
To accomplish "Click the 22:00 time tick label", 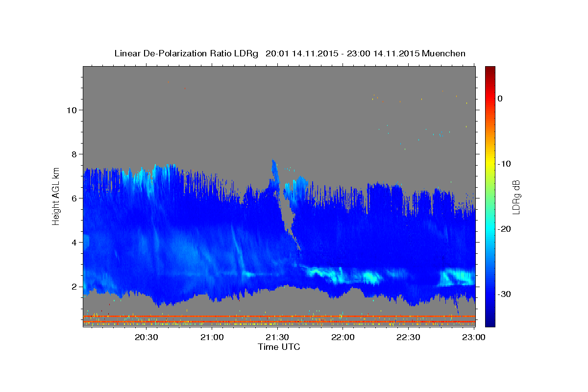I will click(343, 338).
